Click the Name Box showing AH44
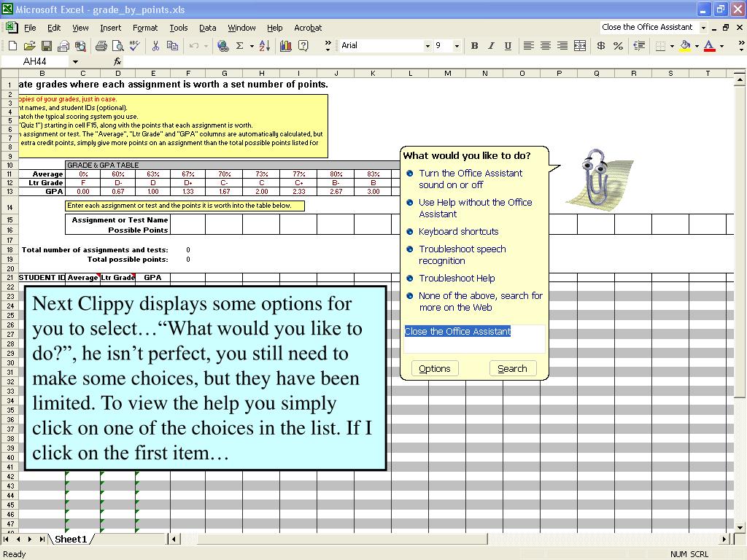747x560 pixels. point(35,61)
